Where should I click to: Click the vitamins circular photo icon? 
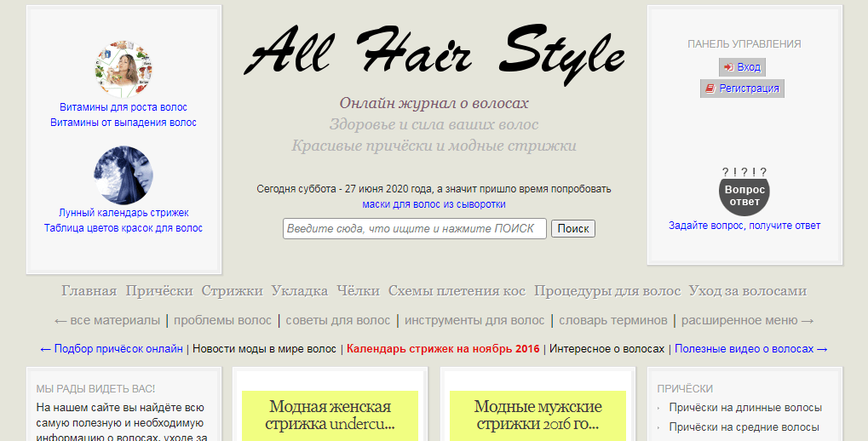(124, 70)
